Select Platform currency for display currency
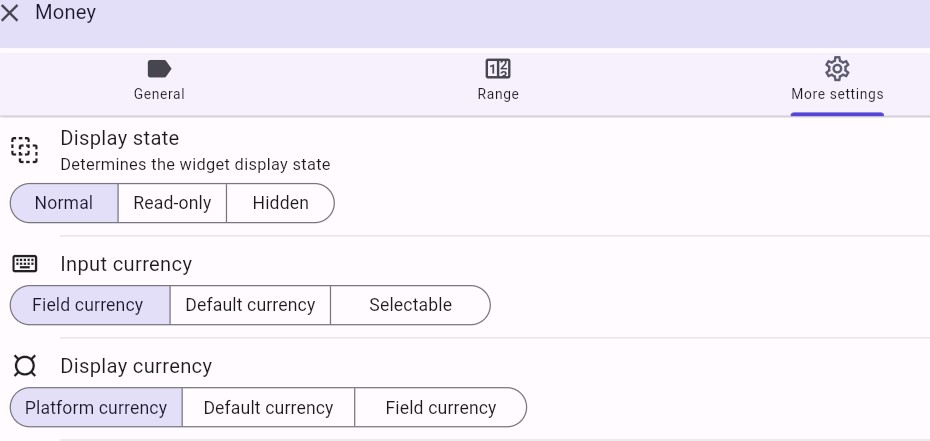930x441 pixels. [x=96, y=407]
